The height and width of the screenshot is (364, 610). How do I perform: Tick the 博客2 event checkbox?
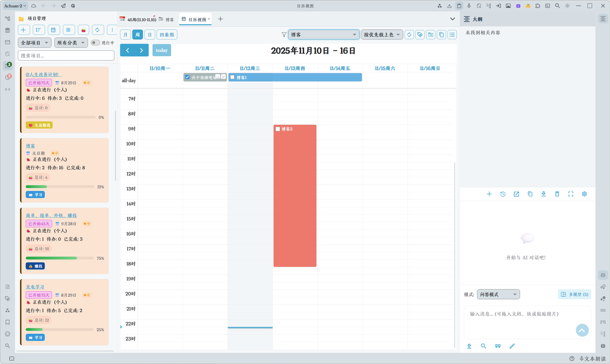click(x=278, y=129)
